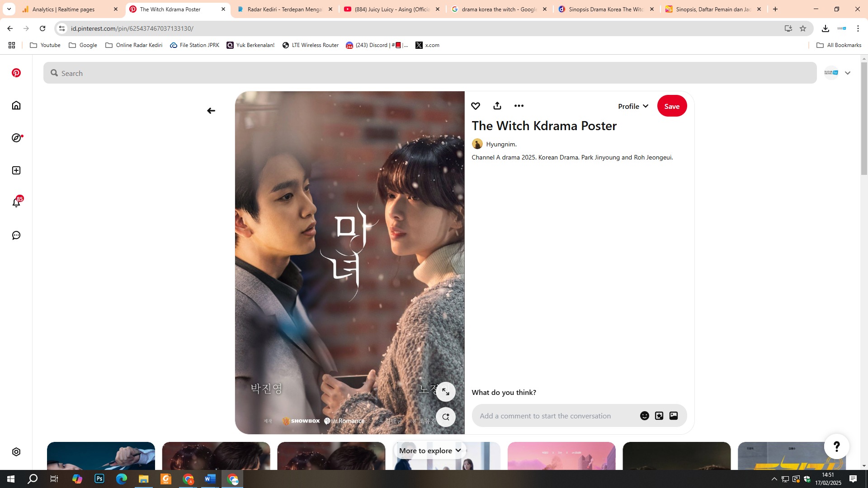
Task: Open a new Chrome tab
Action: coord(775,9)
